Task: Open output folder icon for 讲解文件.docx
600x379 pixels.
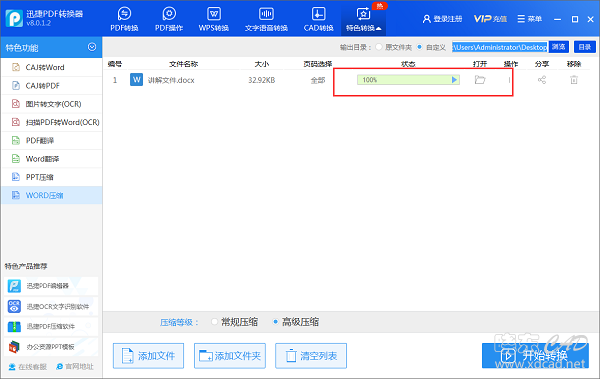Action: pyautogui.click(x=480, y=80)
